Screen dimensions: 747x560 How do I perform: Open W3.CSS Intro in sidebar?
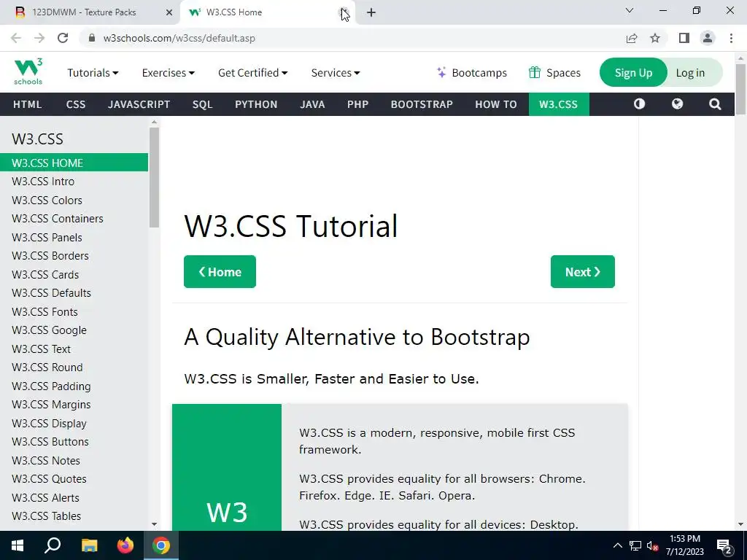tap(74, 182)
